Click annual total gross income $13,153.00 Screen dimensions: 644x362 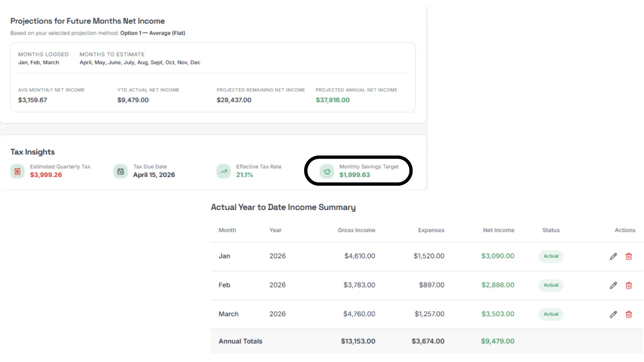pos(358,341)
